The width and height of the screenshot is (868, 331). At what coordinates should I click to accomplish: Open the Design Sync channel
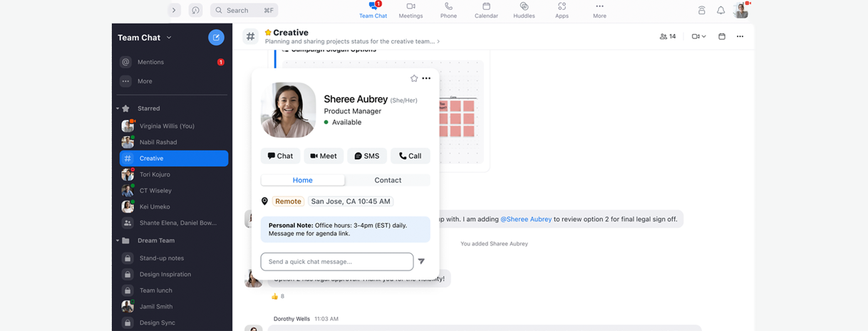pos(174,322)
